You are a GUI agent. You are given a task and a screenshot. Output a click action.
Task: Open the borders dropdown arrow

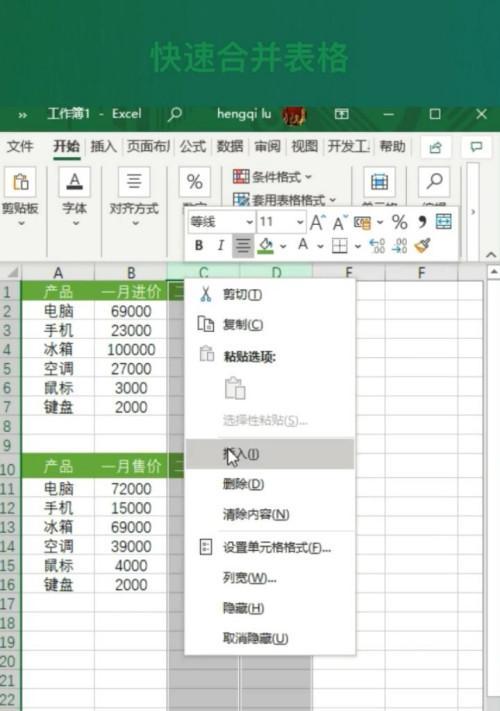point(358,246)
